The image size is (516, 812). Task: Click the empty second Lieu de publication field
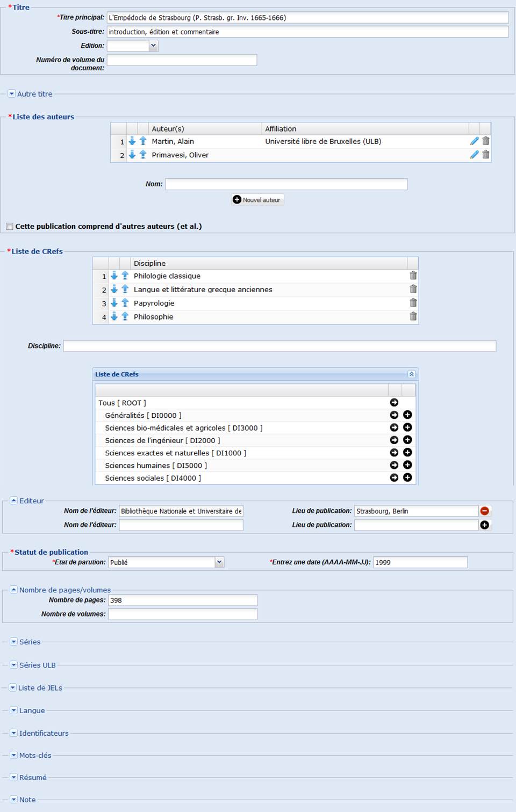click(x=416, y=525)
